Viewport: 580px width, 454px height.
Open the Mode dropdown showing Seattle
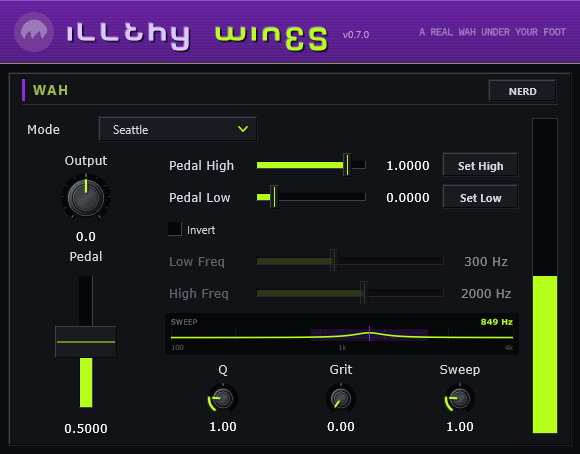click(178, 129)
